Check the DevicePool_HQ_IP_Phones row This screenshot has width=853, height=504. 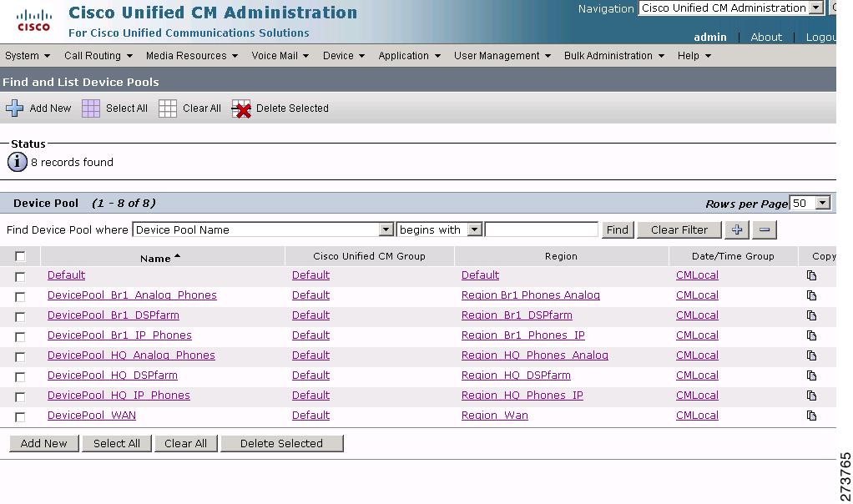pyautogui.click(x=20, y=397)
